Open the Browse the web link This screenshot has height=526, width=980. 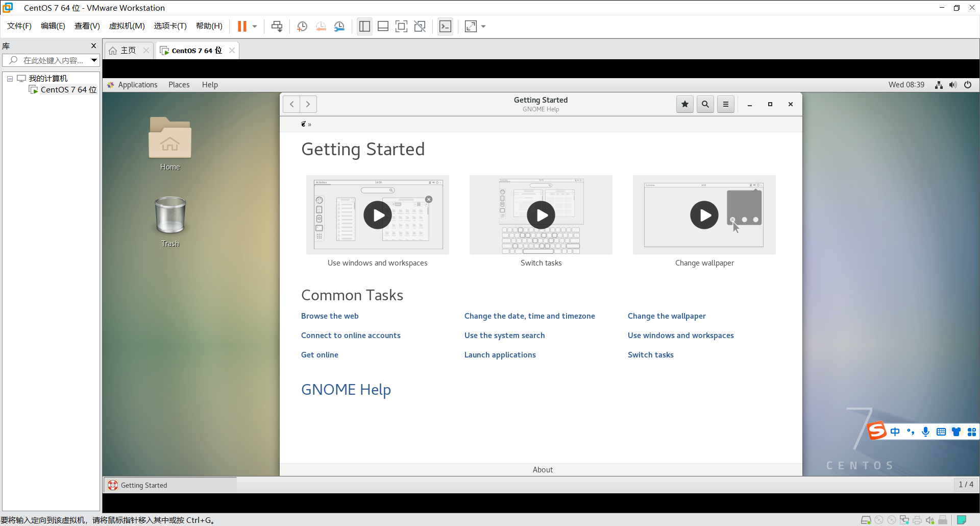click(x=330, y=316)
